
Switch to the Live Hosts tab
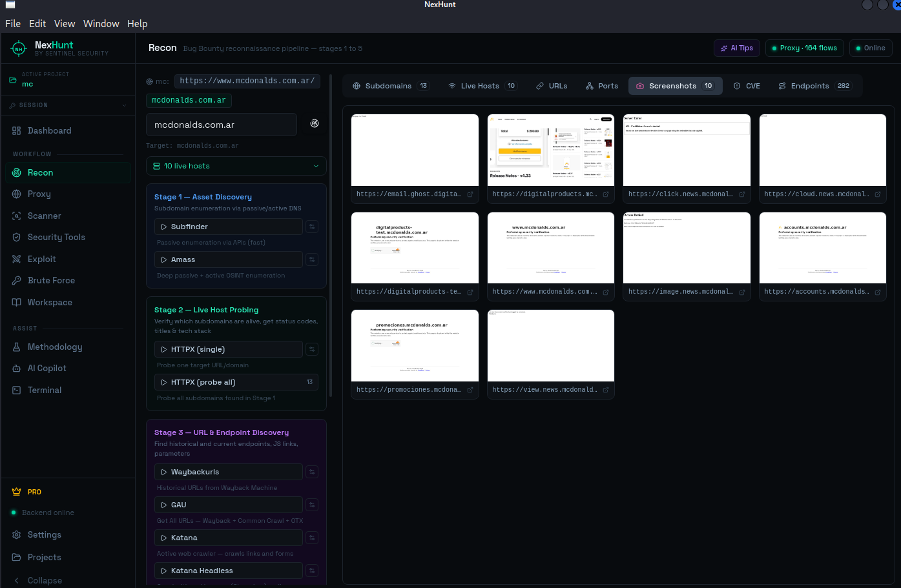coord(482,86)
